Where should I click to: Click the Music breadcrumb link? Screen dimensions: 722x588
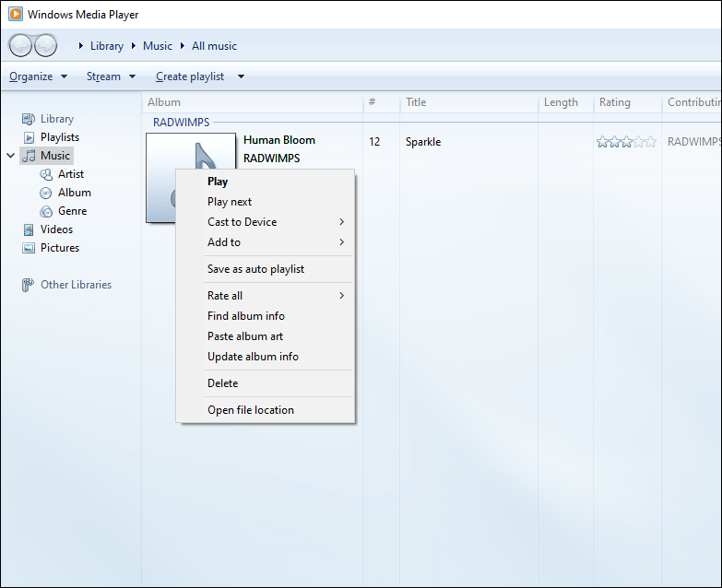[158, 45]
